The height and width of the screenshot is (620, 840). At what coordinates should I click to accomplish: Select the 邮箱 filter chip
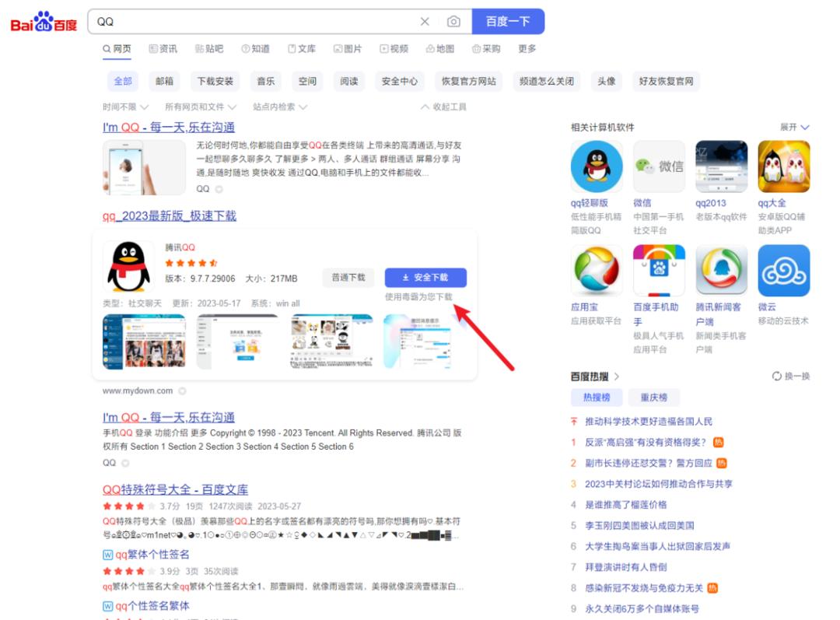[164, 82]
